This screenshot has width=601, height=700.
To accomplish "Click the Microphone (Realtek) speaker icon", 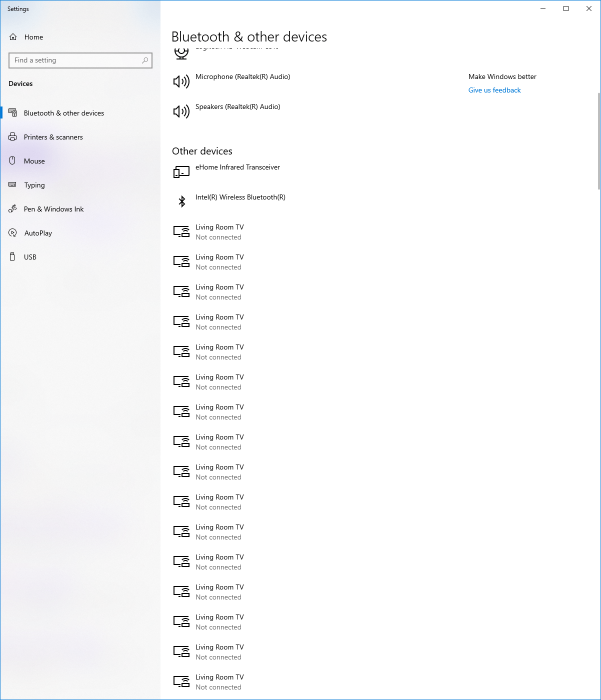I will [x=181, y=81].
